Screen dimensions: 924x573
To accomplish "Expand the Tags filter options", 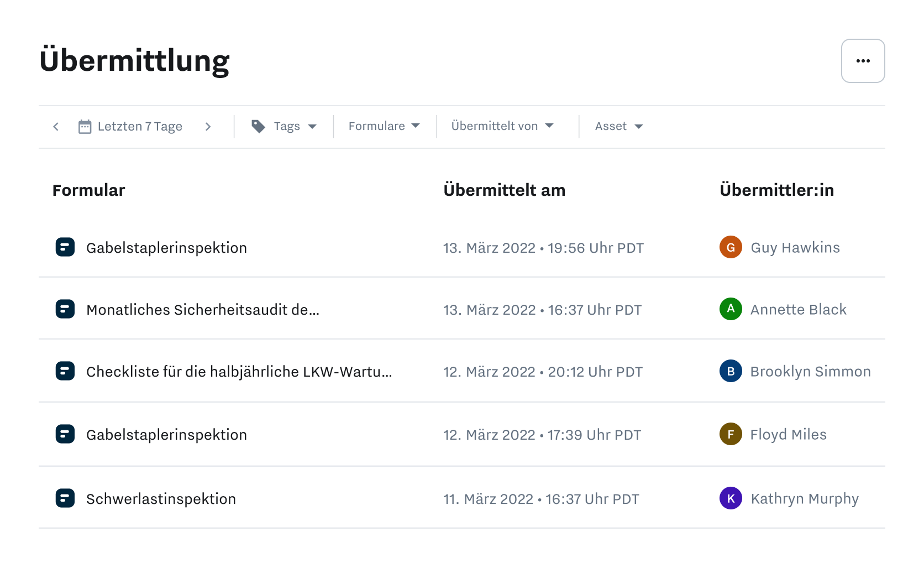I will [x=287, y=126].
